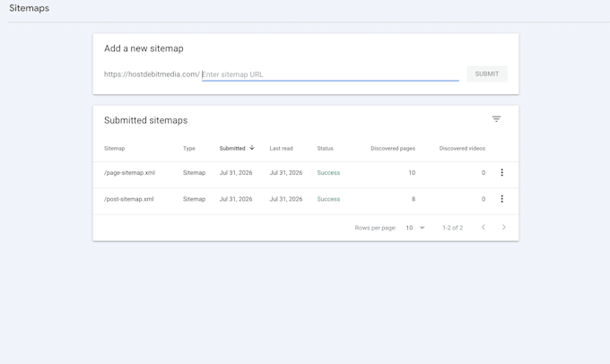Sort by the Submitted column header
This screenshot has height=364, width=610.
tap(232, 148)
